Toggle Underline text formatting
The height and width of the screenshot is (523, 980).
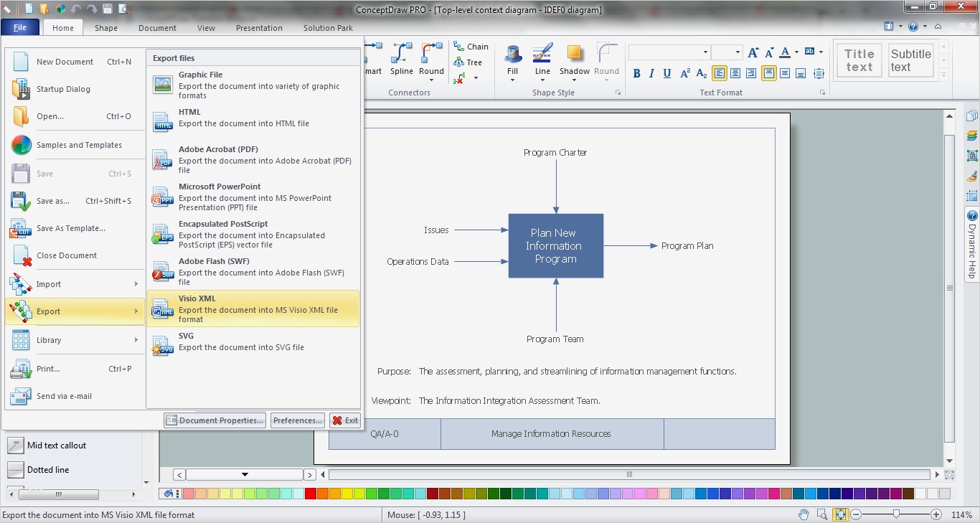point(667,73)
